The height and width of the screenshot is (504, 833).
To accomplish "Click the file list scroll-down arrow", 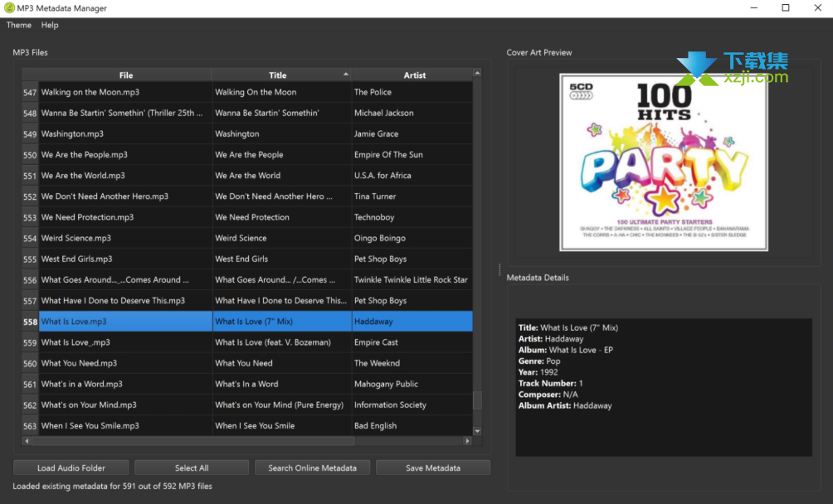I will click(477, 431).
